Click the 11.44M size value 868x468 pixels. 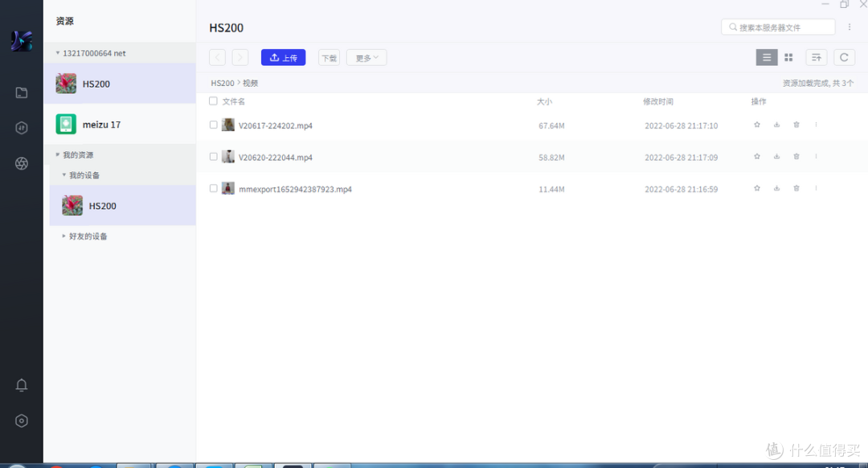tap(551, 189)
